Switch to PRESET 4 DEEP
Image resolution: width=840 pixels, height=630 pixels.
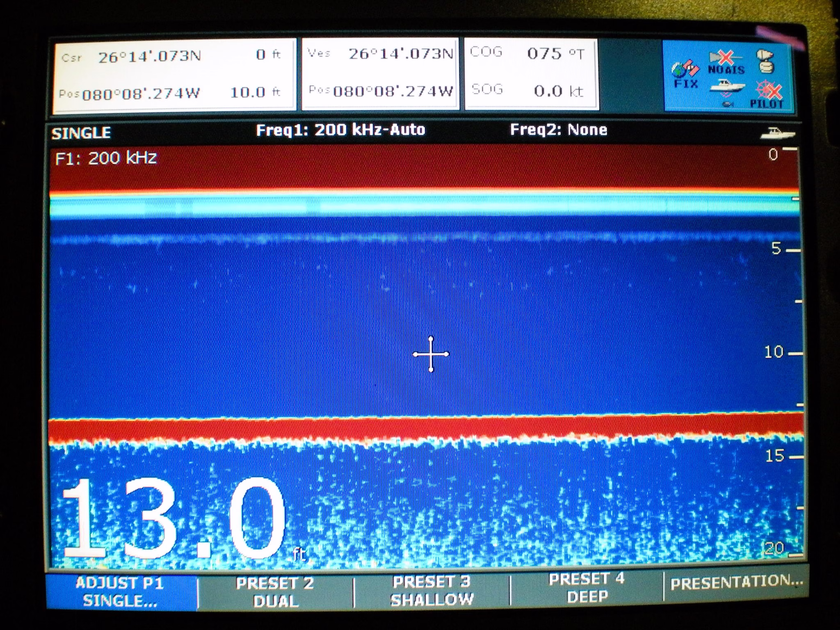(587, 588)
